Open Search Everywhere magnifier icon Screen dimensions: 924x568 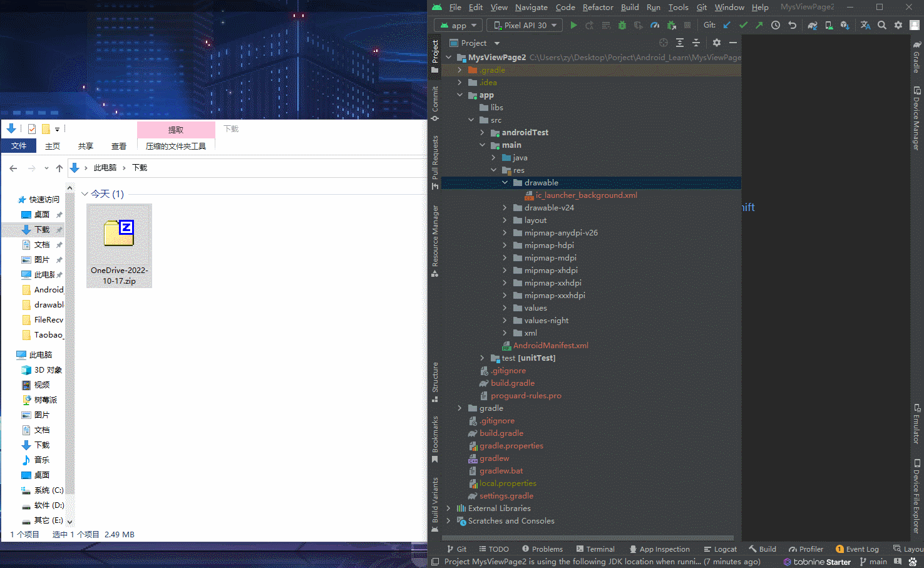(x=882, y=26)
